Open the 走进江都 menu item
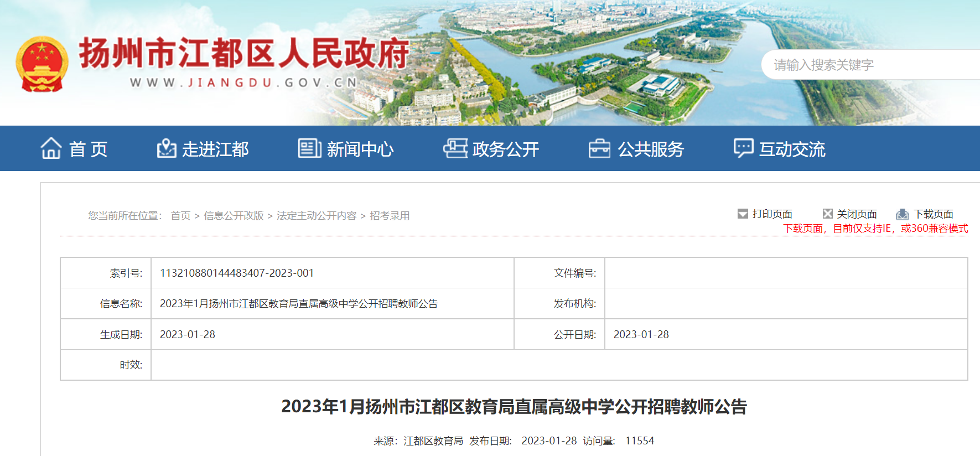 (x=216, y=149)
